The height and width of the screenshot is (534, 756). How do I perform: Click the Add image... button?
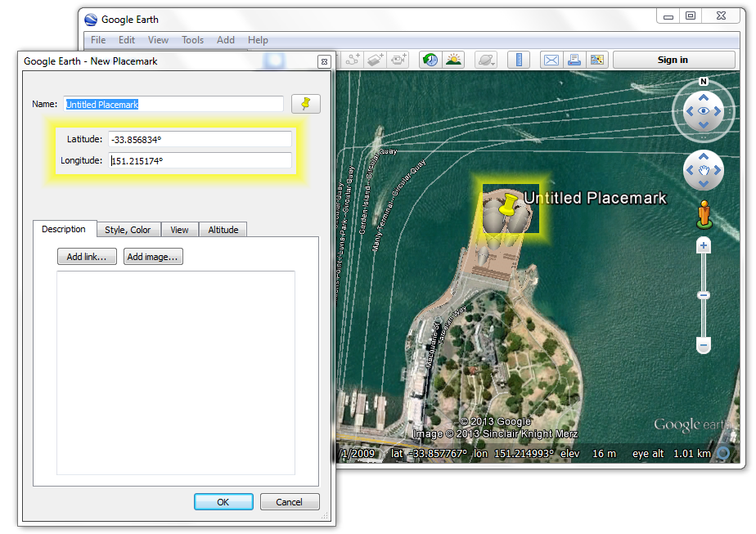coord(153,257)
